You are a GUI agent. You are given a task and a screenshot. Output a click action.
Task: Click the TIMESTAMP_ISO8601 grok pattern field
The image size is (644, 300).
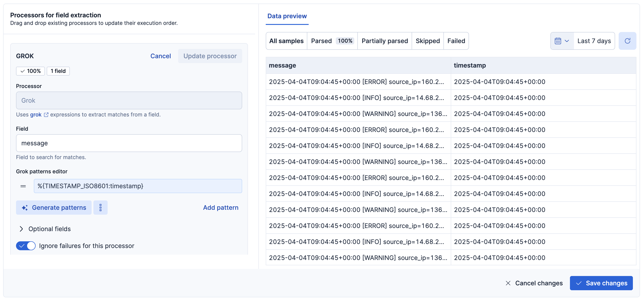point(137,186)
